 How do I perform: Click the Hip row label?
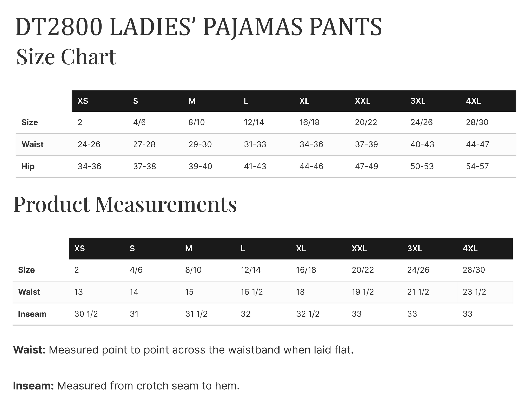point(28,166)
